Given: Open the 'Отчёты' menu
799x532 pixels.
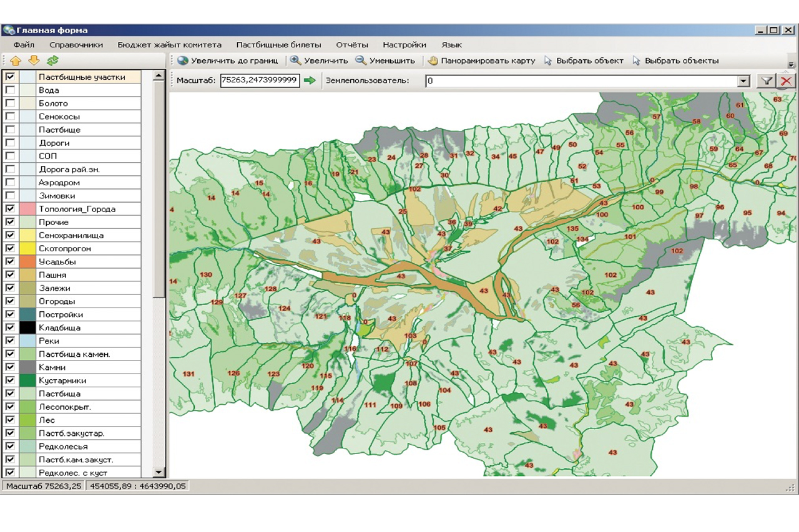Looking at the screenshot, I should (352, 45).
